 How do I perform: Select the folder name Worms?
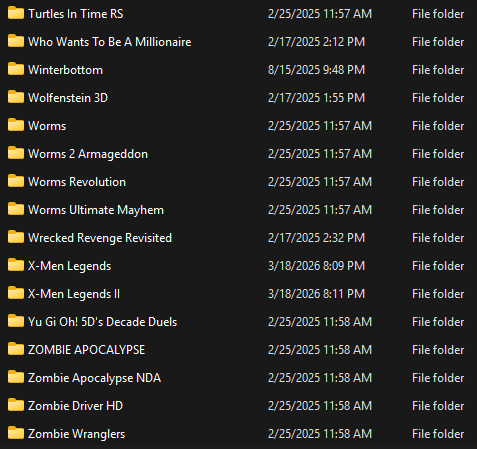tap(47, 126)
